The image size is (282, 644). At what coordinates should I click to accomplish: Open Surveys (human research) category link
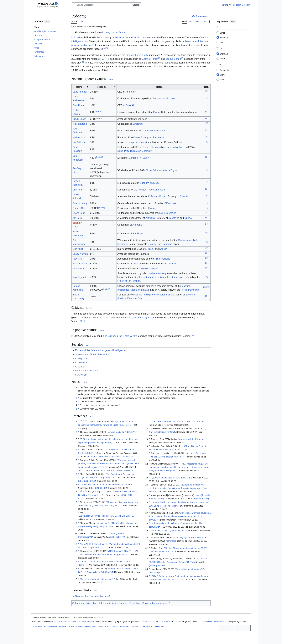(x=156, y=603)
